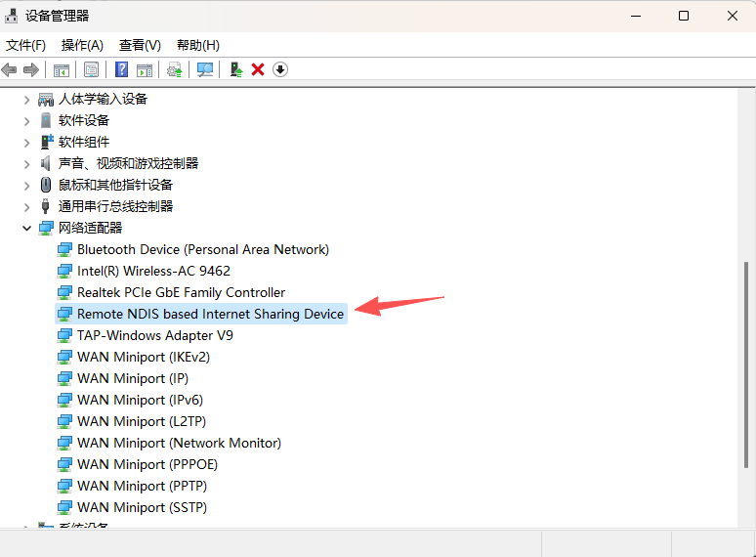Click the vertical scrollbar thumb
Image resolution: width=756 pixels, height=557 pixels.
point(746,365)
